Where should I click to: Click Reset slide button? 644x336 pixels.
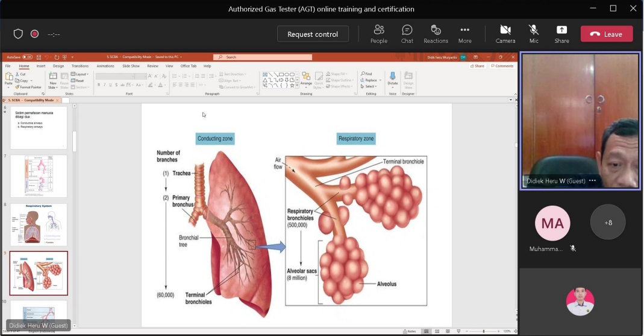click(78, 81)
